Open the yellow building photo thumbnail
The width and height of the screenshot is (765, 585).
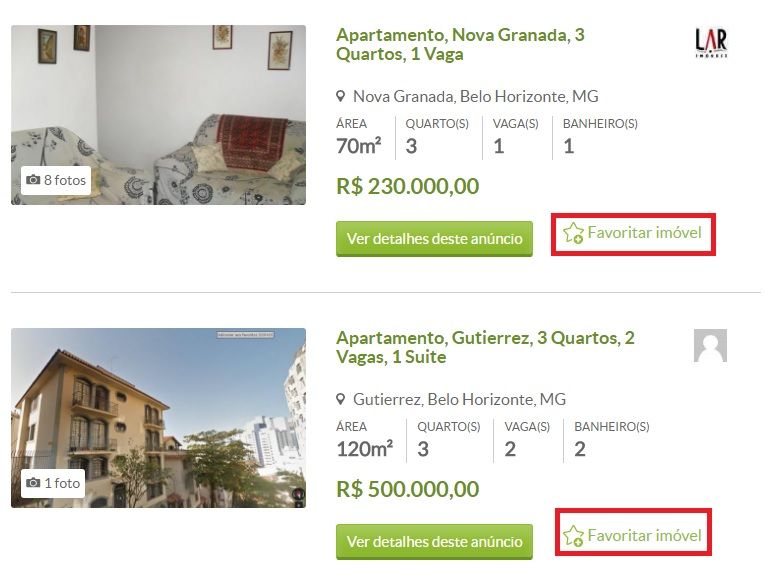[158, 418]
